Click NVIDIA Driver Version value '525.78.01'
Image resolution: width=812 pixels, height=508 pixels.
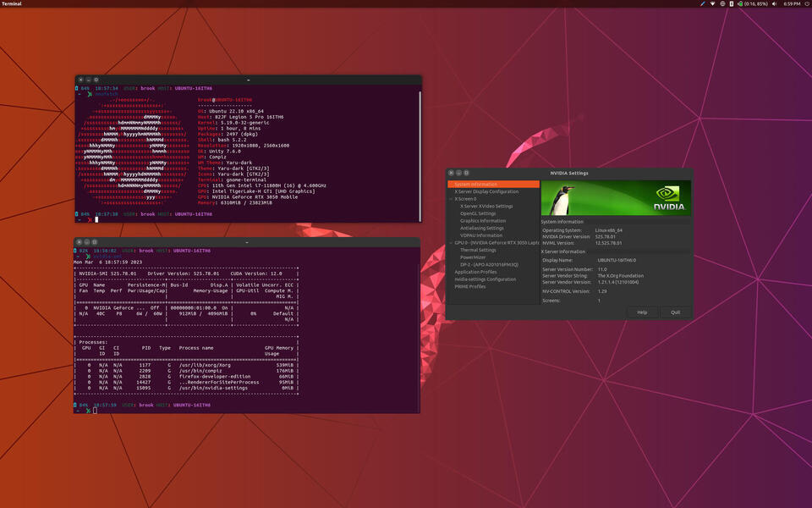coord(606,236)
